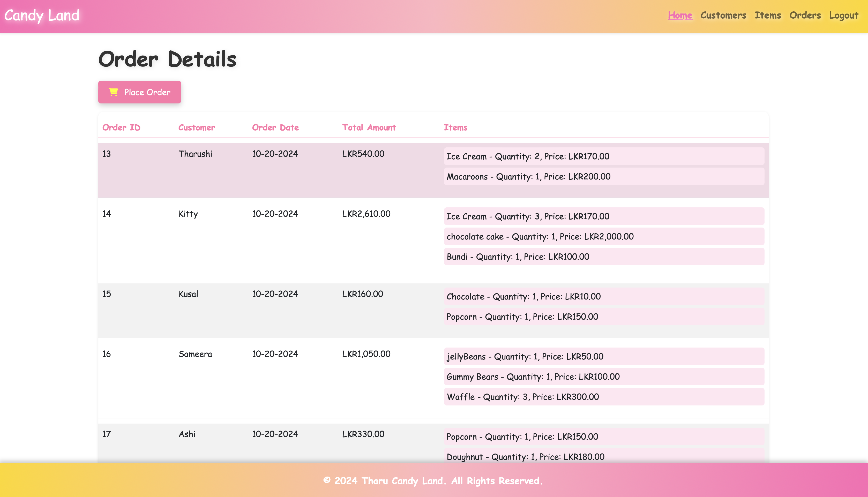868x497 pixels.
Task: Select Ice Cream Quantity 3 item of order 14
Action: 604,216
